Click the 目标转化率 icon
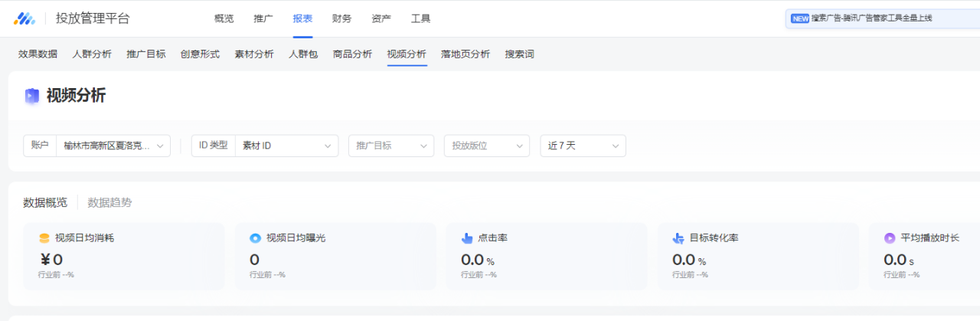 point(678,238)
